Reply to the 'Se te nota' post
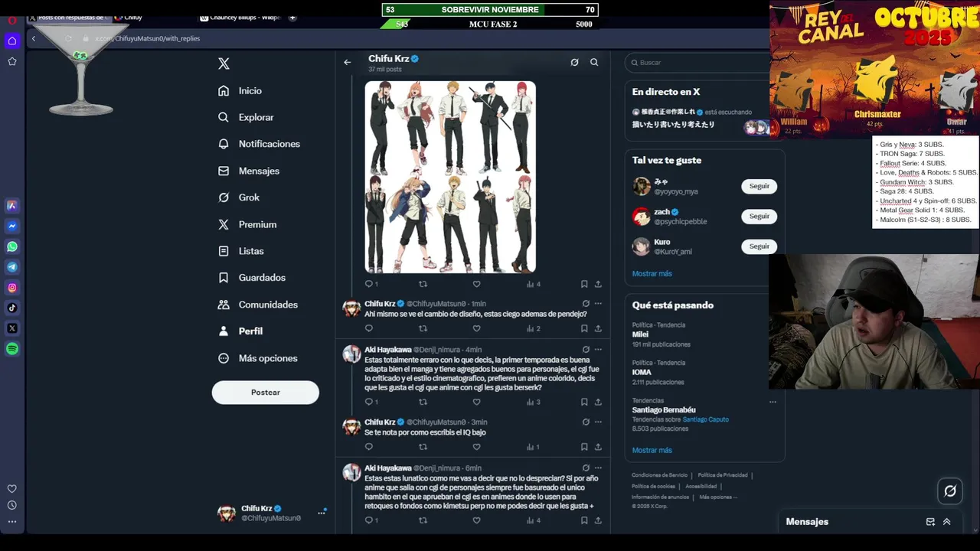980x551 pixels. 369,447
